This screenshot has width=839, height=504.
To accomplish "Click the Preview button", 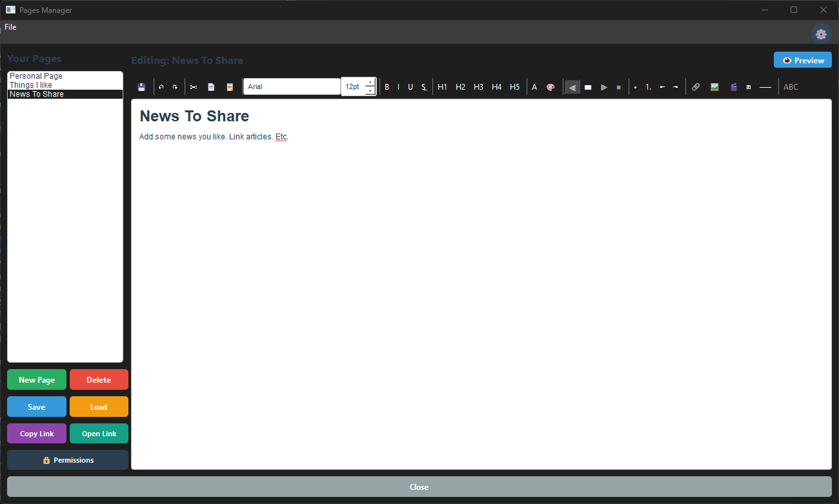I will coord(803,60).
